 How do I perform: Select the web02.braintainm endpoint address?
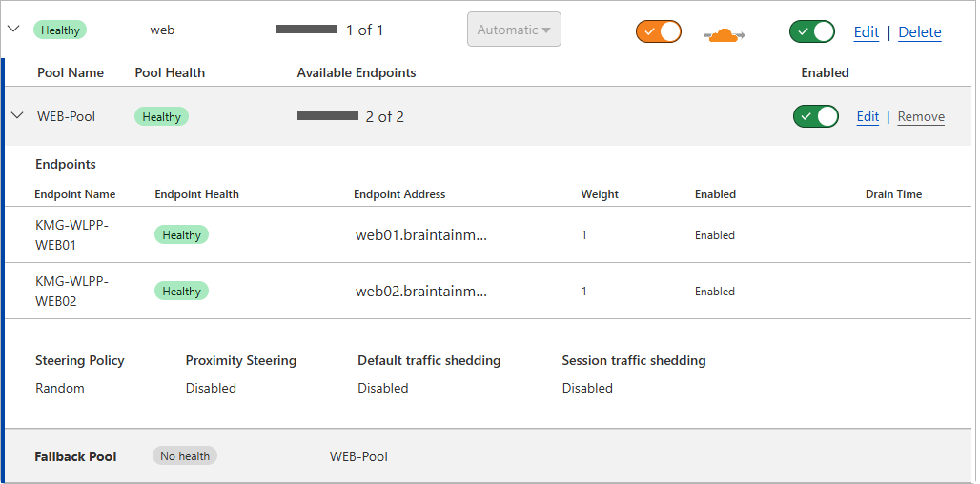(420, 292)
